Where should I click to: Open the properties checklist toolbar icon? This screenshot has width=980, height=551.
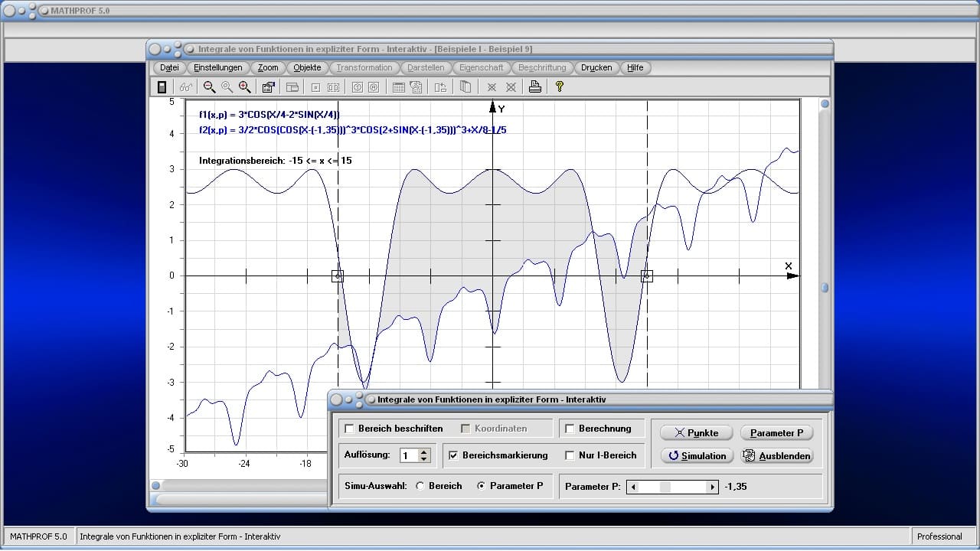click(x=269, y=87)
